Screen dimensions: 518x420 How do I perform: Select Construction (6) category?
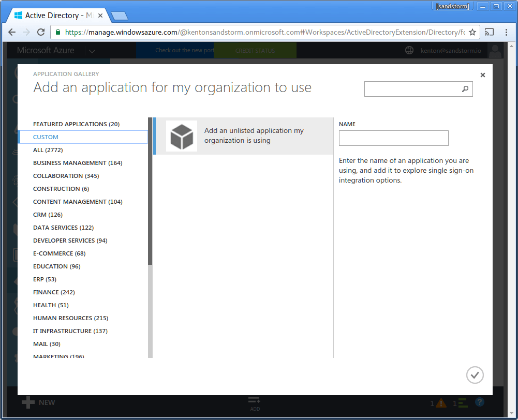click(x=61, y=189)
